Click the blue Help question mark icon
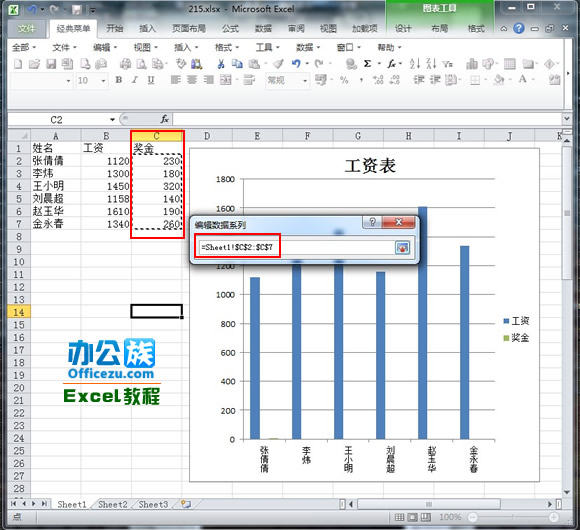Screen dimensions: 580x530 click(519, 28)
